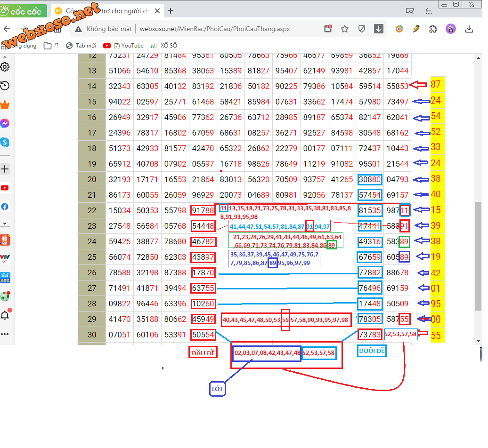Click cell 51373 in row 18

[120, 149]
